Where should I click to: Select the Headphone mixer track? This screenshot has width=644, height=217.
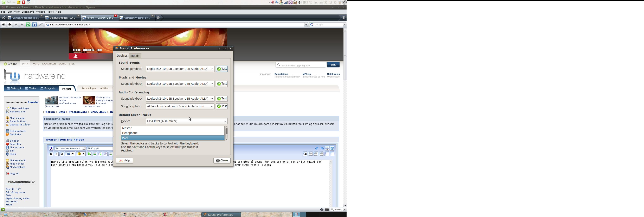tap(173, 133)
